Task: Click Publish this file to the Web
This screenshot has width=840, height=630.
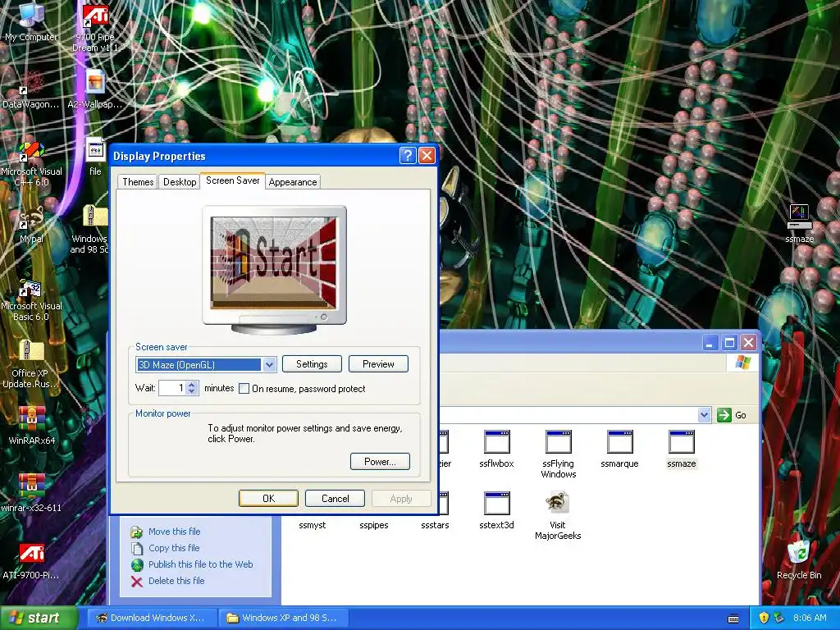Action: click(200, 564)
